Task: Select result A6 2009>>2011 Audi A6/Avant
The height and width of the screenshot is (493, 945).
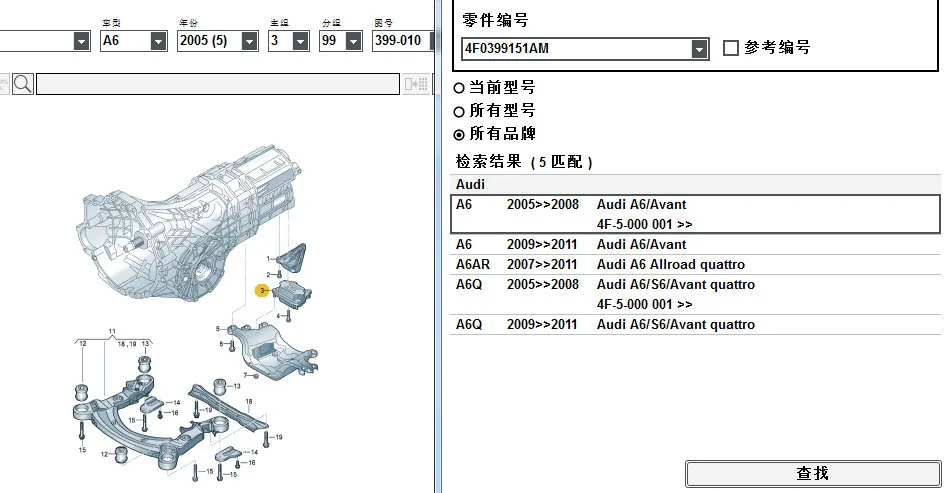Action: click(695, 244)
